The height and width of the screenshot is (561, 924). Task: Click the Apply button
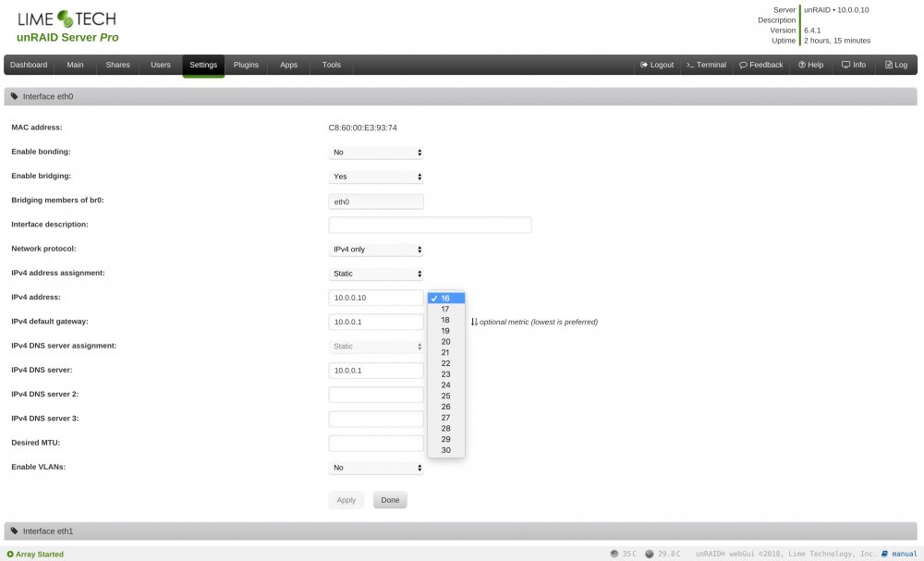click(346, 500)
